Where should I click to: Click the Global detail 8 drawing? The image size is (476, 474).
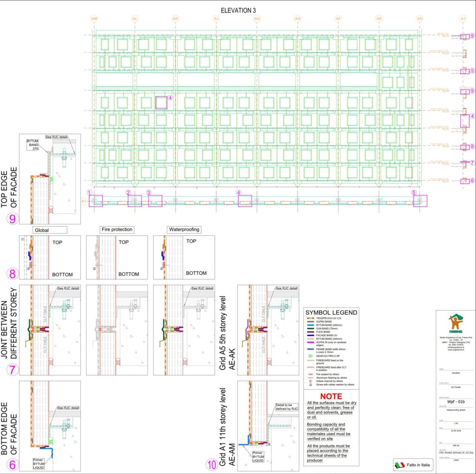(50, 257)
